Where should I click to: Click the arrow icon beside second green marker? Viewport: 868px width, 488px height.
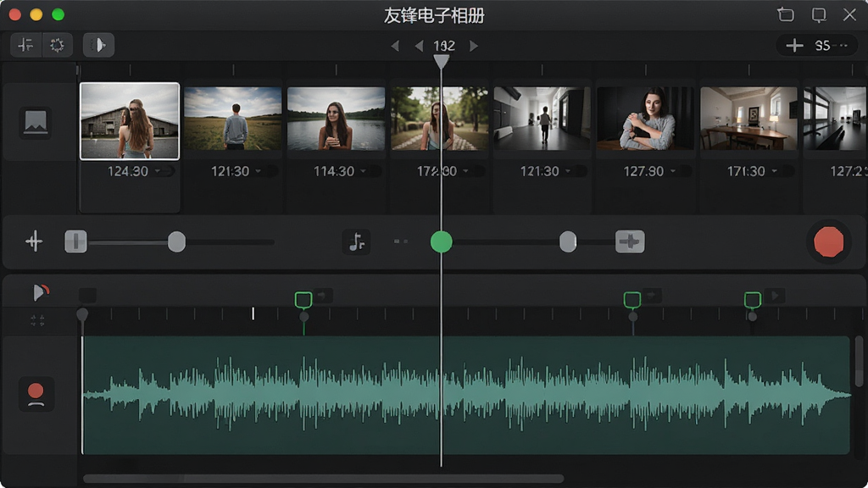click(652, 296)
